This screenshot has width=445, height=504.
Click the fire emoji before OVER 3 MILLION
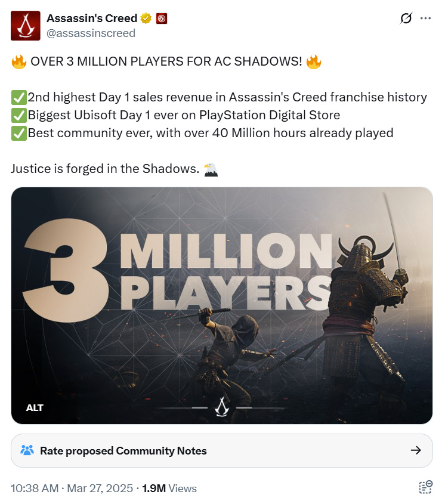[19, 61]
